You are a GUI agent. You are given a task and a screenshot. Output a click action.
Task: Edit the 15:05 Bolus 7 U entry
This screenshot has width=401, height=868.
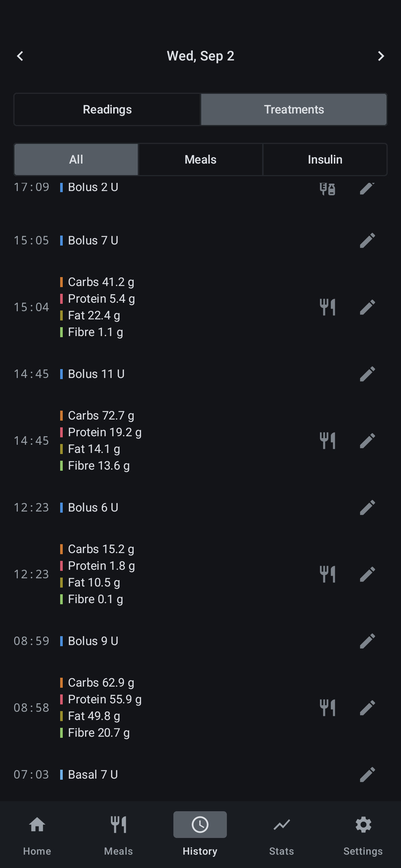point(367,240)
